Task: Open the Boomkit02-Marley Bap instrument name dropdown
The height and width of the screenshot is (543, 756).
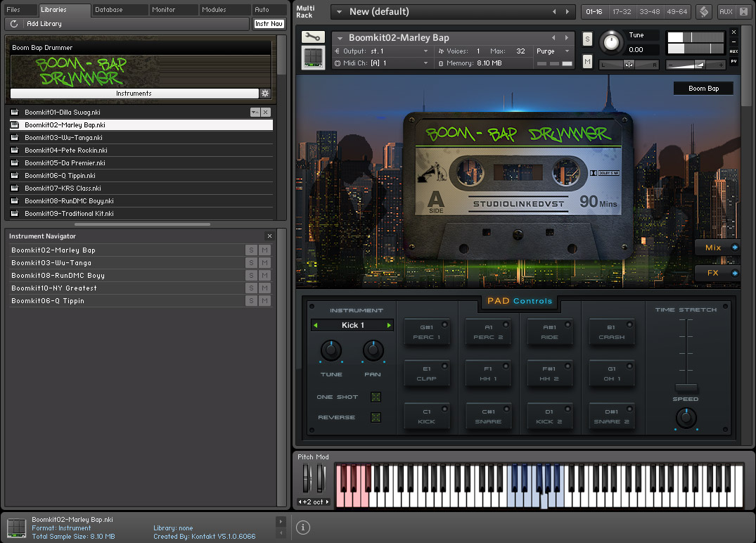Action: coord(340,37)
